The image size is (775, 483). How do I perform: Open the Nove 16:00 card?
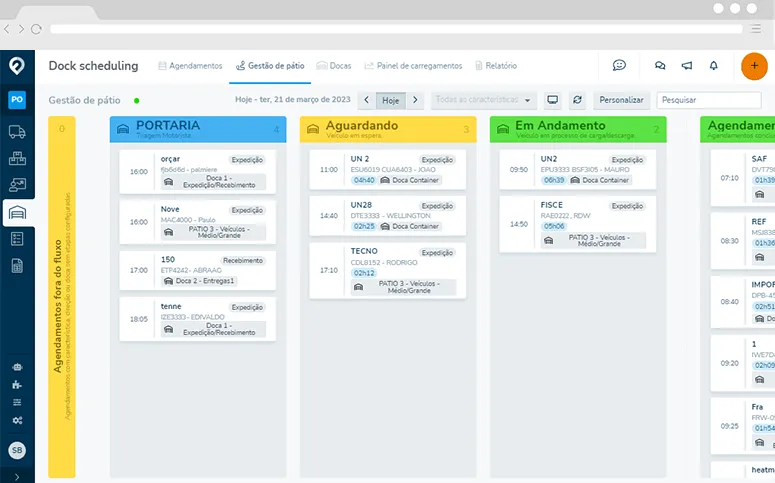pyautogui.click(x=198, y=222)
